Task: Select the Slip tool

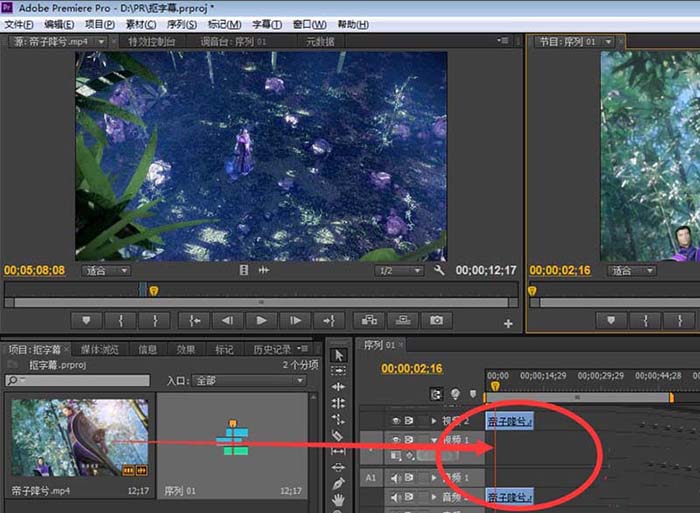Action: pos(338,451)
